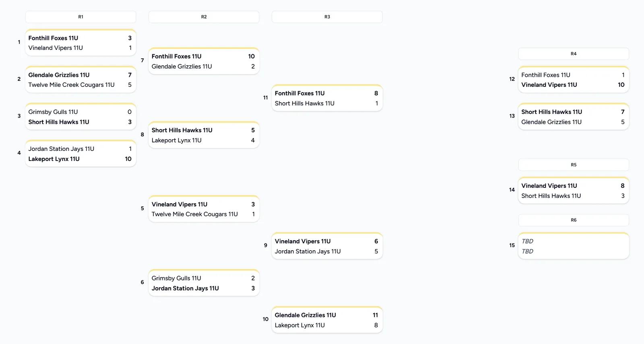Click the R6 round header
Image resolution: width=644 pixels, height=344 pixels.
[574, 220]
